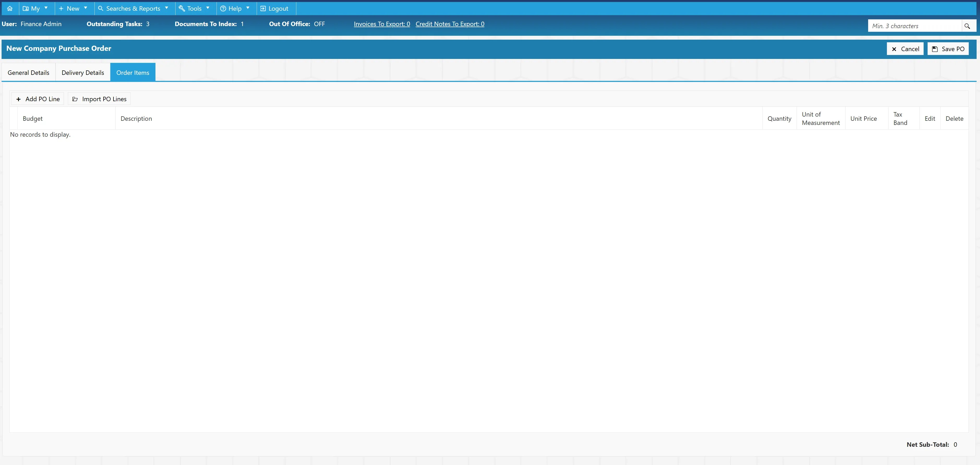Click the Help question mark icon
Screen dimensions: 980x465
point(223,8)
